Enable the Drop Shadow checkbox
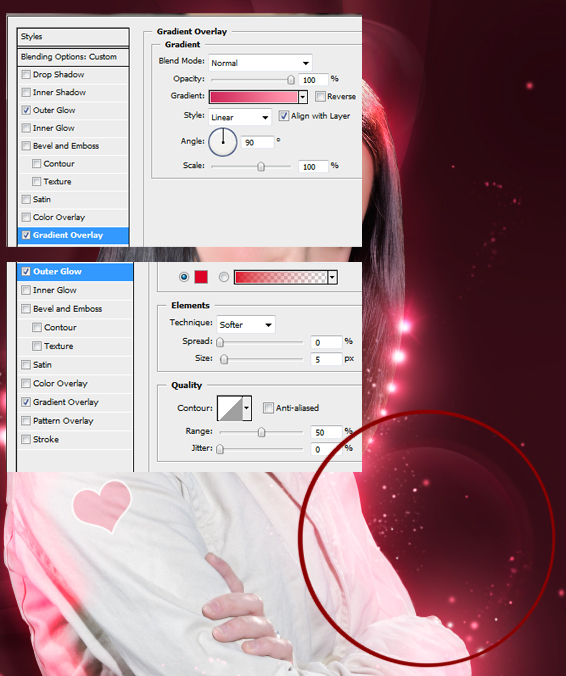This screenshot has width=566, height=676. tap(26, 75)
